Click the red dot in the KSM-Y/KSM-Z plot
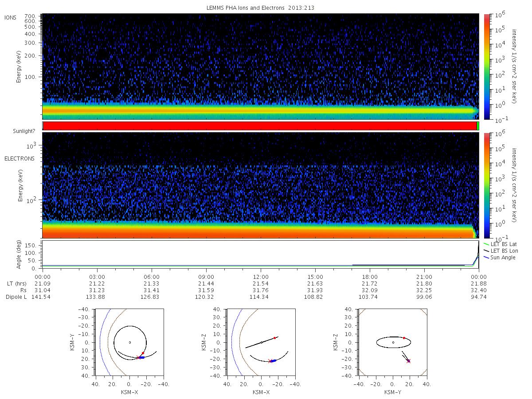Image resolution: width=532 pixels, height=399 pixels. click(404, 338)
